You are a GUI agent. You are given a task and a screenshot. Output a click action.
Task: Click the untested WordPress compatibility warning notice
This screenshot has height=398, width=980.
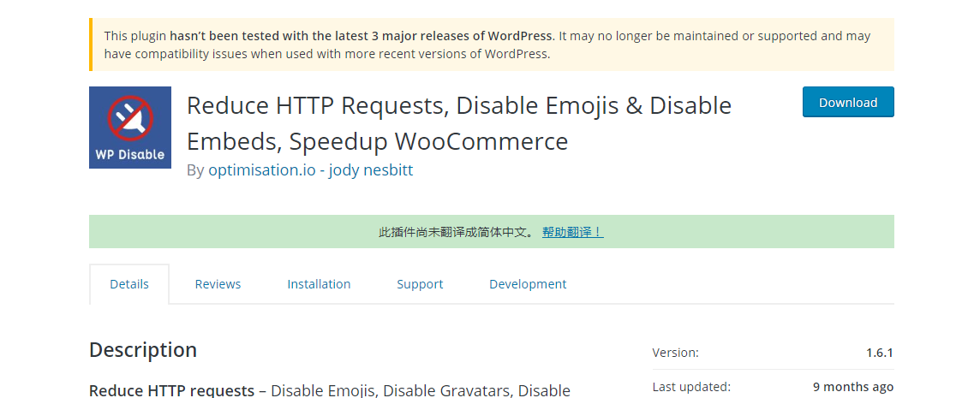click(x=492, y=45)
